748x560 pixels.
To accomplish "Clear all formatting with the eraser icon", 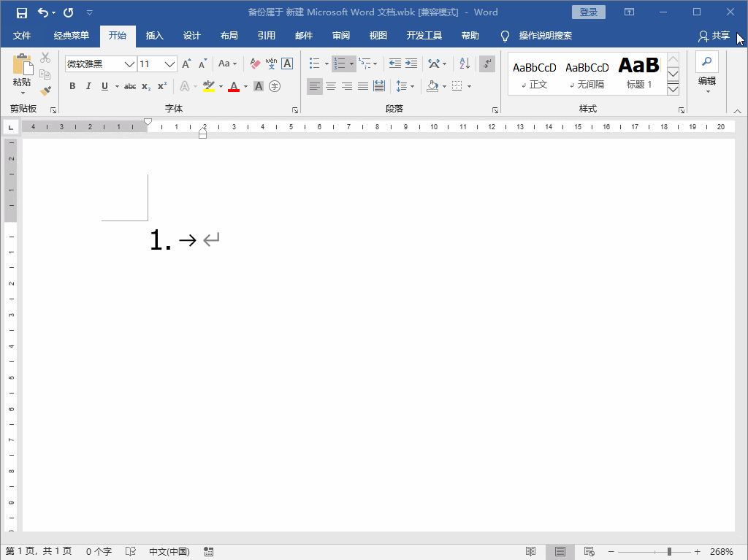I will [255, 64].
